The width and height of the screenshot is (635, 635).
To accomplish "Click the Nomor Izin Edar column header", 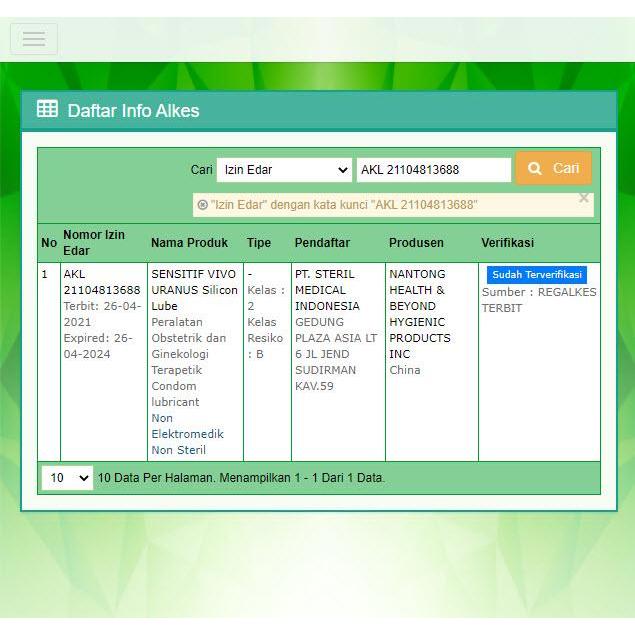I will point(94,243).
